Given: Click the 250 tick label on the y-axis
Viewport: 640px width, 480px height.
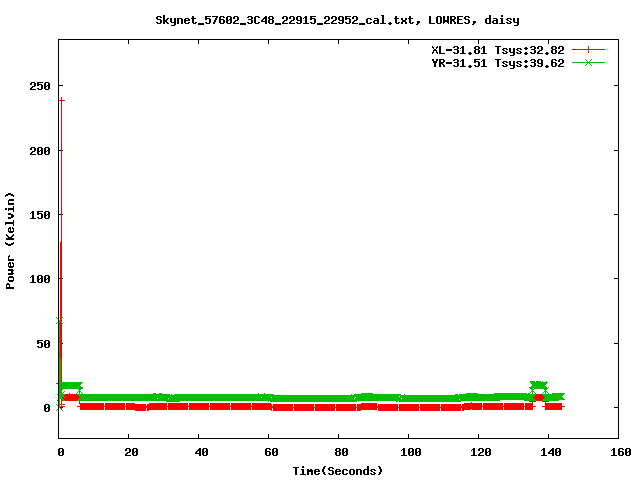Looking at the screenshot, I should [39, 86].
